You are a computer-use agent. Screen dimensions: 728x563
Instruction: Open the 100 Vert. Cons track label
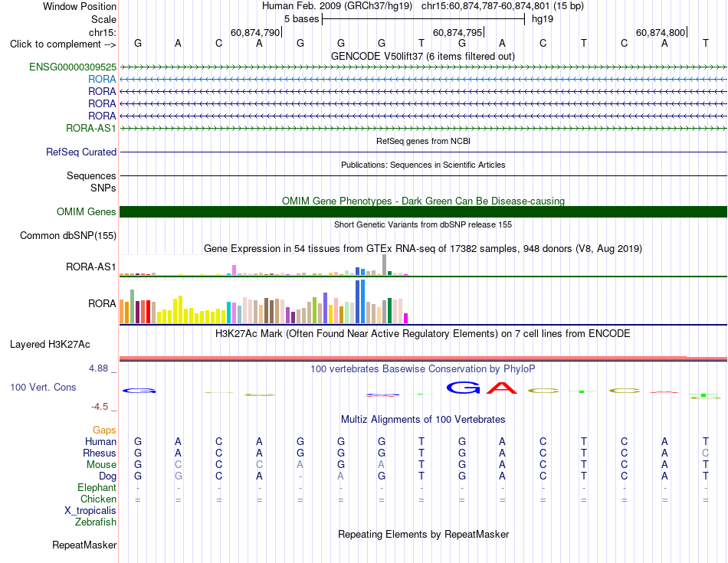pos(43,387)
